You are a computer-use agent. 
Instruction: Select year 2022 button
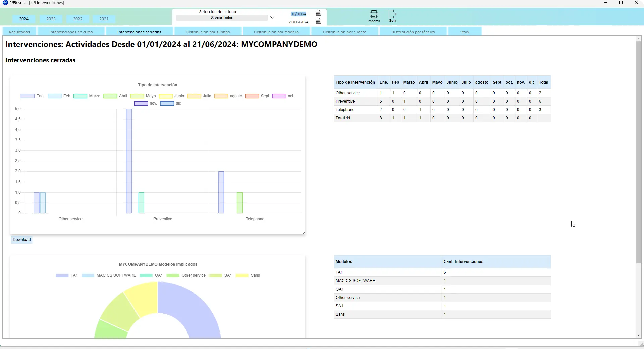click(x=78, y=19)
